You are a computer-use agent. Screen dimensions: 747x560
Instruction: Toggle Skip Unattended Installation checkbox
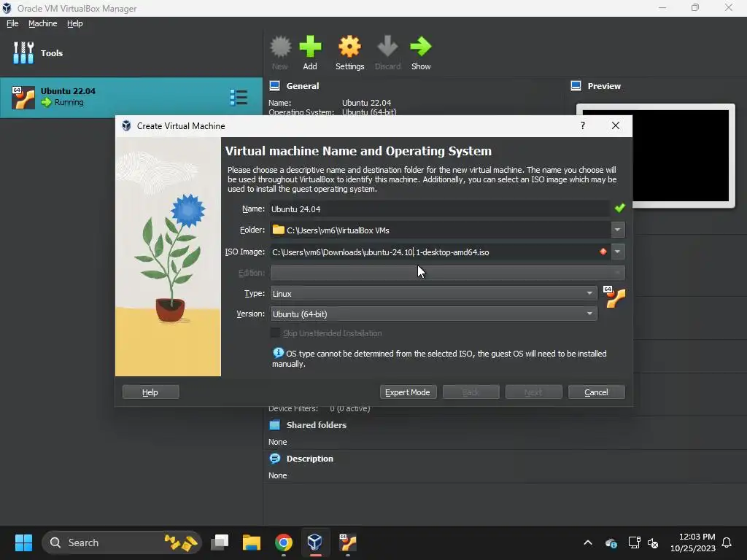tap(275, 332)
